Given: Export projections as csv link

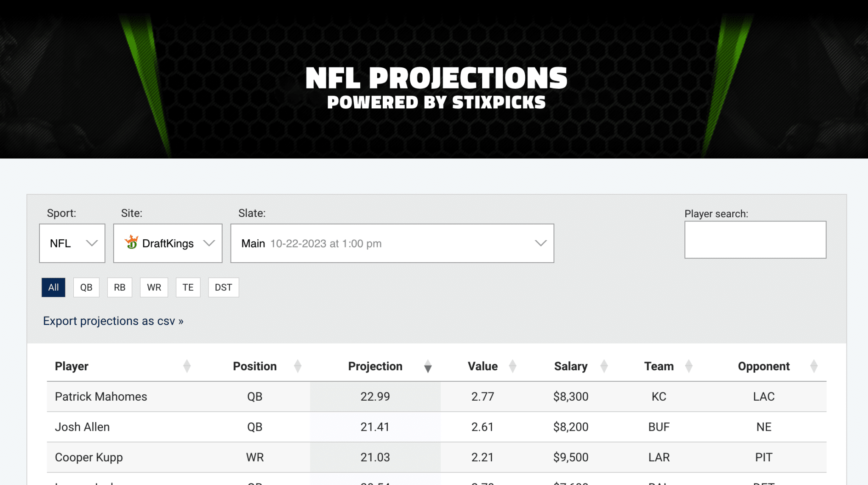Looking at the screenshot, I should [x=113, y=321].
